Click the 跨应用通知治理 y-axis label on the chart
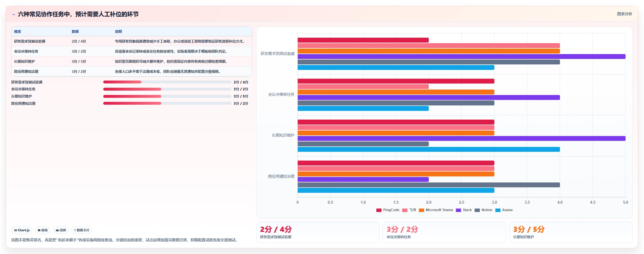 pyautogui.click(x=281, y=177)
